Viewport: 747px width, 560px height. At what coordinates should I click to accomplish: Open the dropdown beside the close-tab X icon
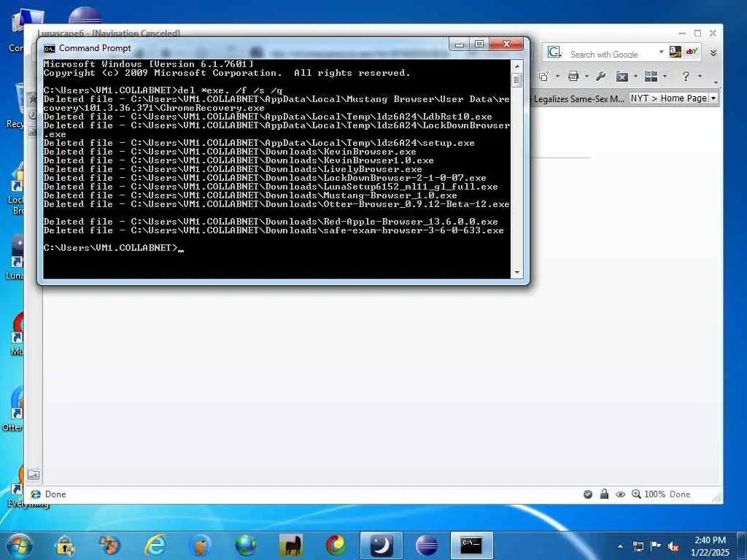point(635,76)
